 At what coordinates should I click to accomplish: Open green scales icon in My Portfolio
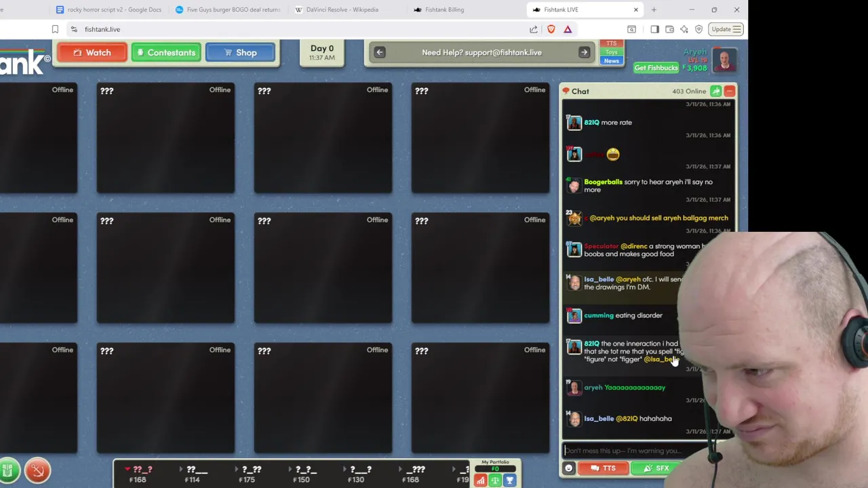pos(495,481)
